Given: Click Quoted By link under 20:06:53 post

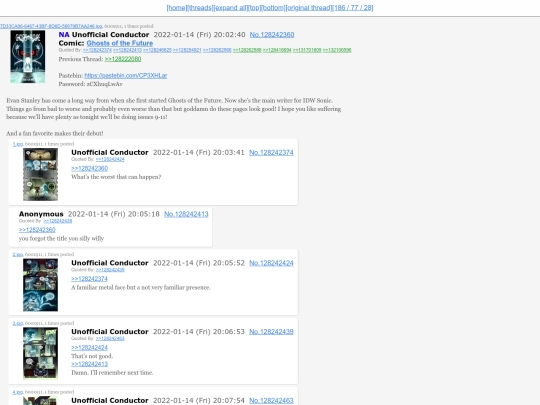Looking at the screenshot, I should tap(110, 339).
